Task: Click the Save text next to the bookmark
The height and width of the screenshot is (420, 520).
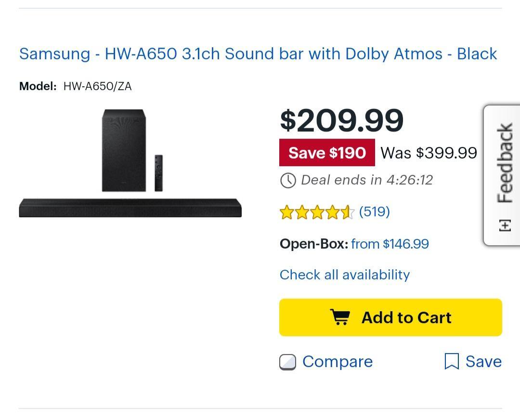Action: (x=483, y=362)
